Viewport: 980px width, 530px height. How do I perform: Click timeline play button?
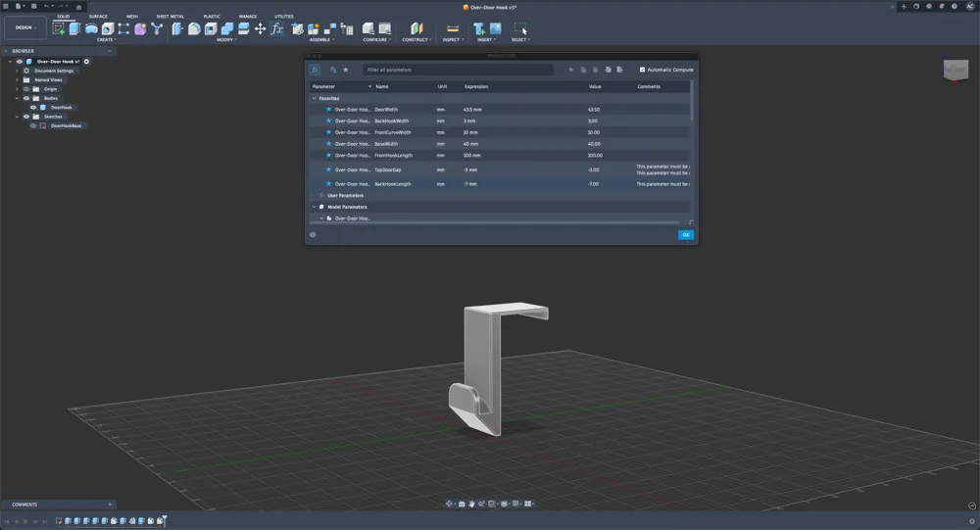25,521
